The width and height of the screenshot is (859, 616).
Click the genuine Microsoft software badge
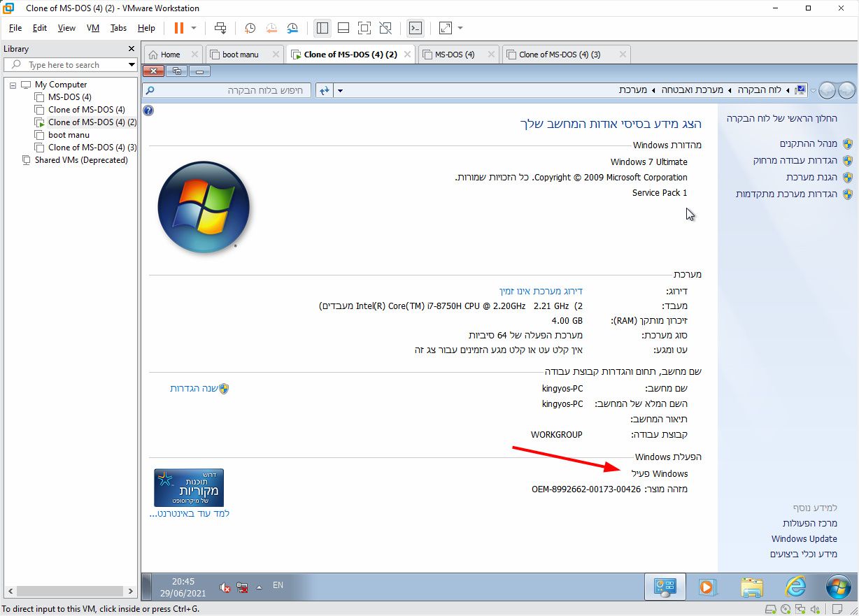(x=189, y=487)
